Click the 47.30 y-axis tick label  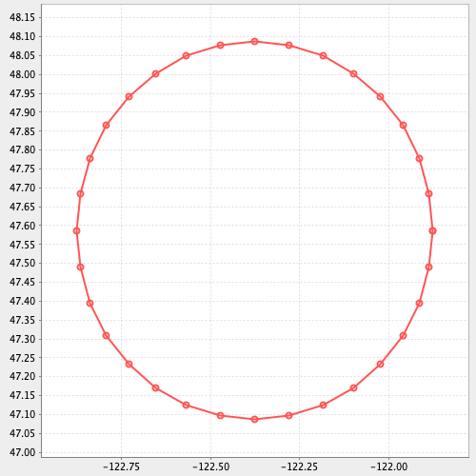click(x=22, y=339)
